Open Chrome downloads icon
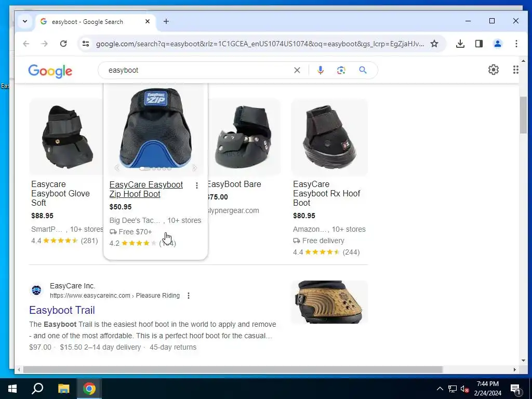 tap(460, 44)
